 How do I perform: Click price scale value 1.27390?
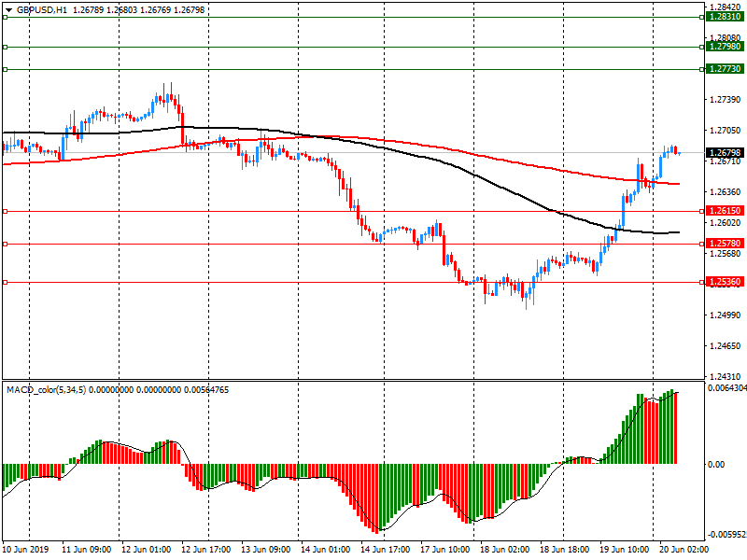pyautogui.click(x=726, y=100)
